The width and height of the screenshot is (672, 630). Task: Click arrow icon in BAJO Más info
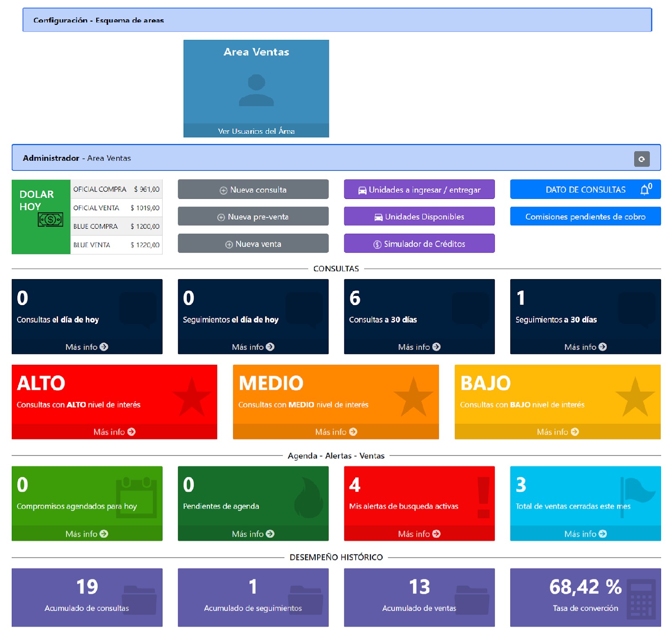(x=575, y=431)
